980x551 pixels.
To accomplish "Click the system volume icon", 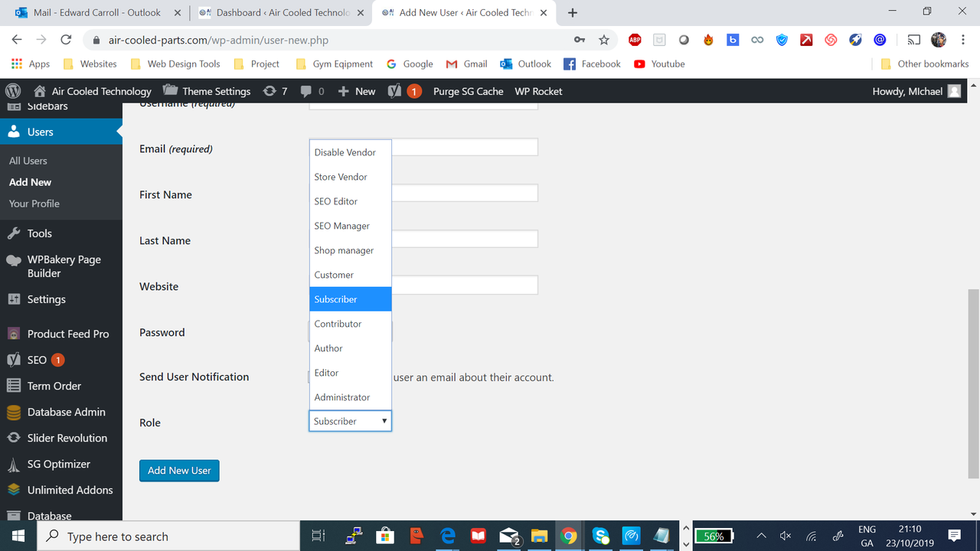I will 786,536.
